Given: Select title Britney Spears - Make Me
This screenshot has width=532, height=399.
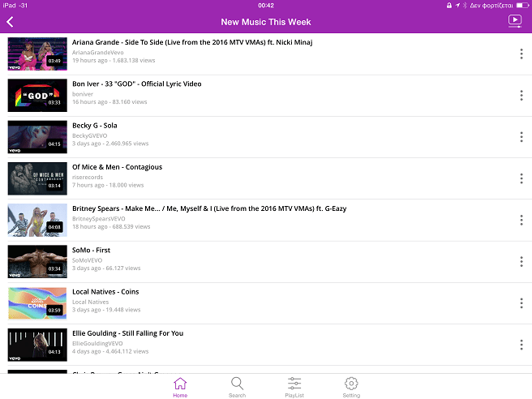Looking at the screenshot, I should 209,208.
